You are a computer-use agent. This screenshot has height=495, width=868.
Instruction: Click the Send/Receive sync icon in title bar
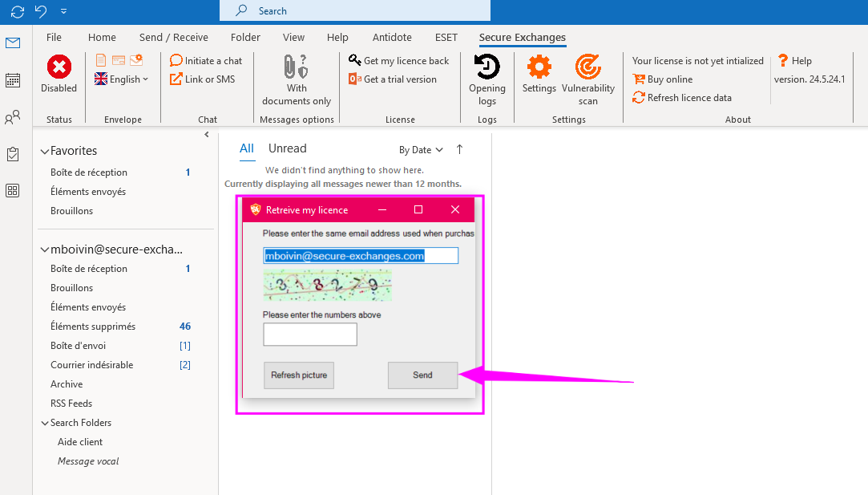(17, 11)
